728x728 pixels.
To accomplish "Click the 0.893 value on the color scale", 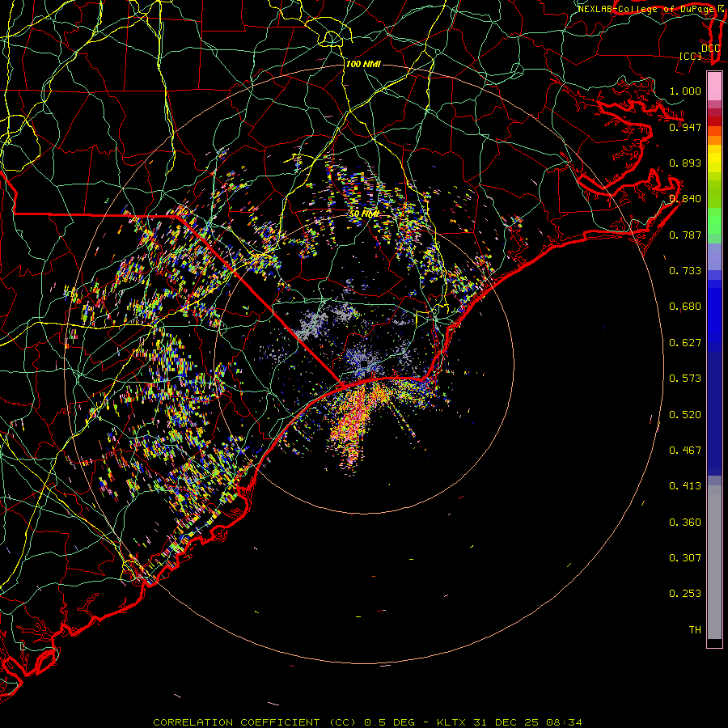I will pos(685,163).
